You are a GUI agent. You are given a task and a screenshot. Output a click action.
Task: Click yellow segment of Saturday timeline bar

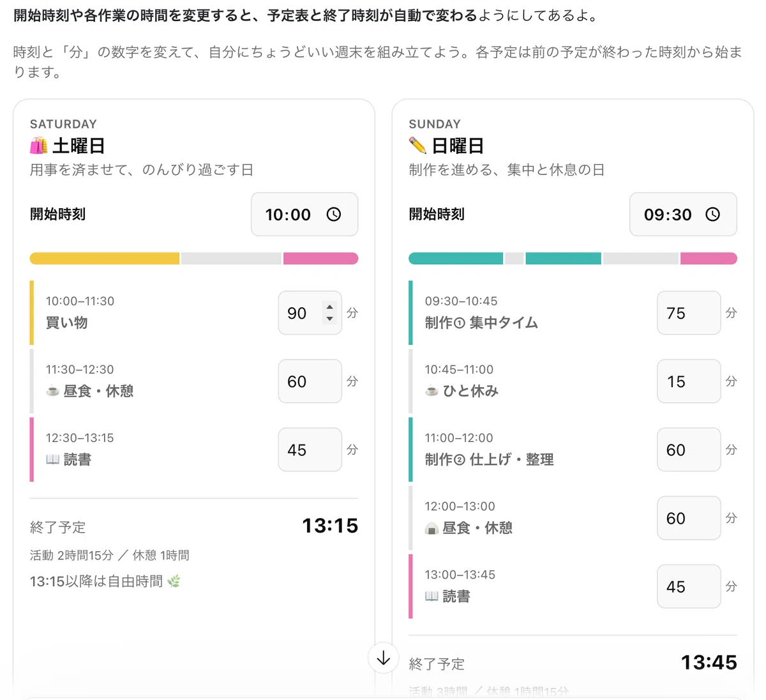point(105,259)
